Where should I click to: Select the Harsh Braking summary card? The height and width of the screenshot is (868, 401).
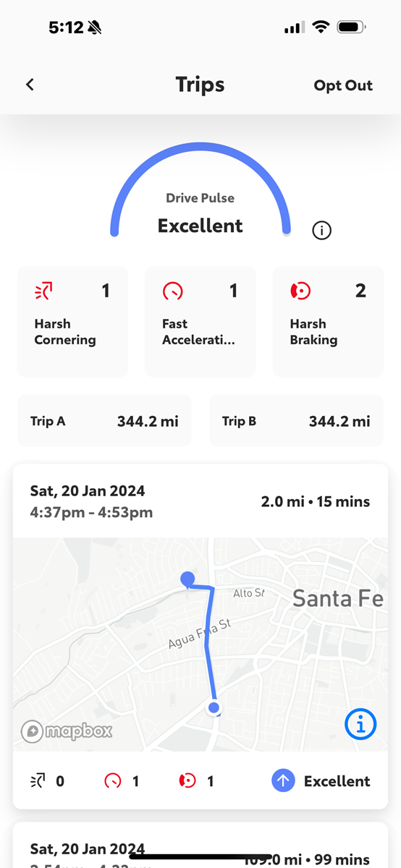coord(328,321)
